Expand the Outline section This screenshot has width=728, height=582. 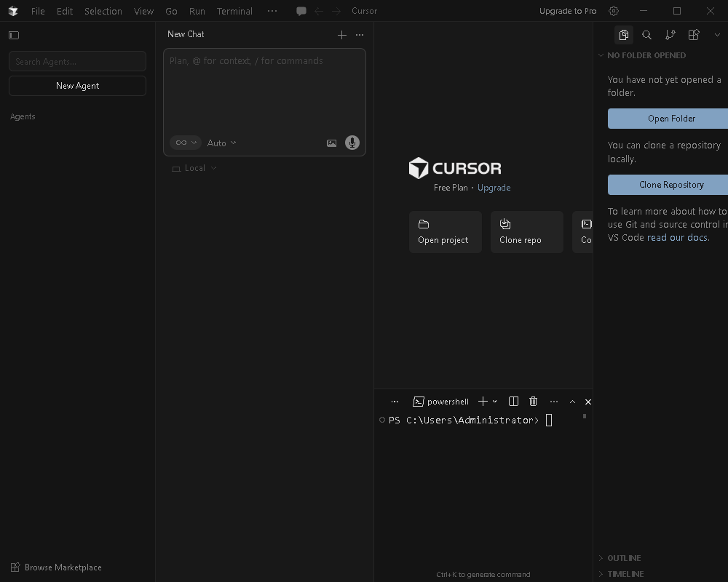point(624,558)
